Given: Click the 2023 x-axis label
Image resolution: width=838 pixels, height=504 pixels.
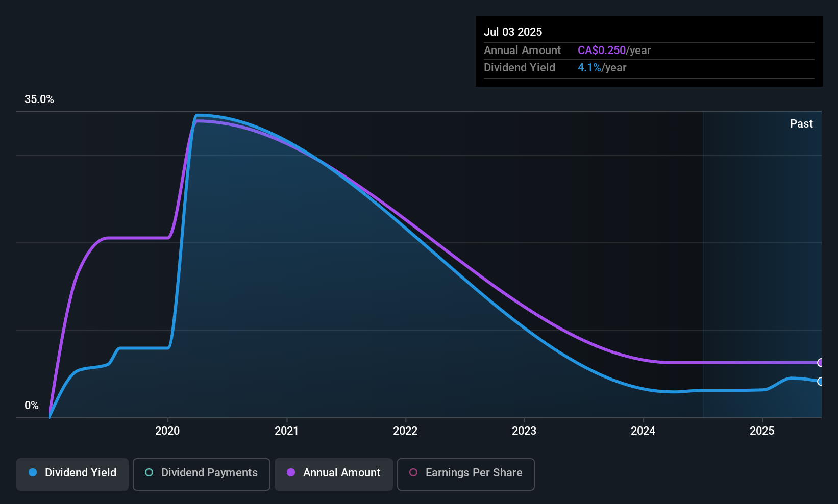Looking at the screenshot, I should pos(524,431).
